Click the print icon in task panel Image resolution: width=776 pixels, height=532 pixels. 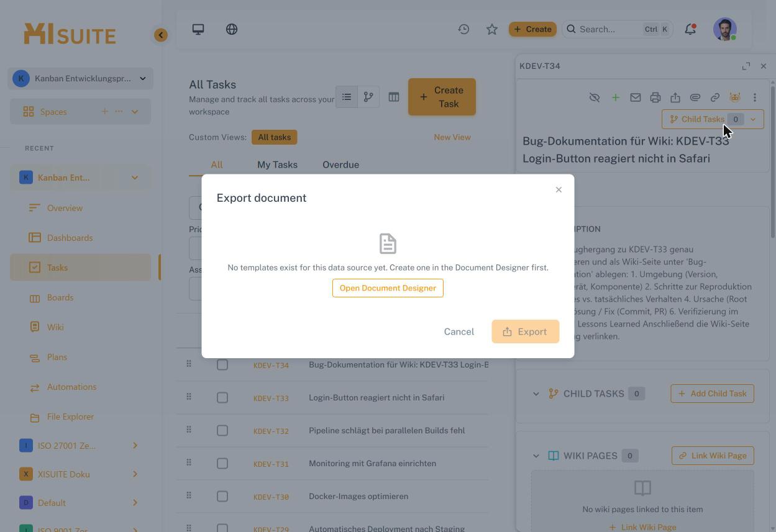(x=655, y=97)
